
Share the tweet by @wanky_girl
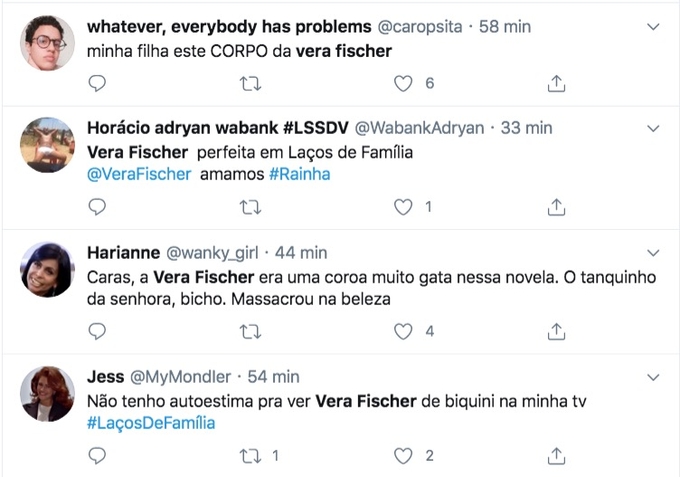(557, 331)
